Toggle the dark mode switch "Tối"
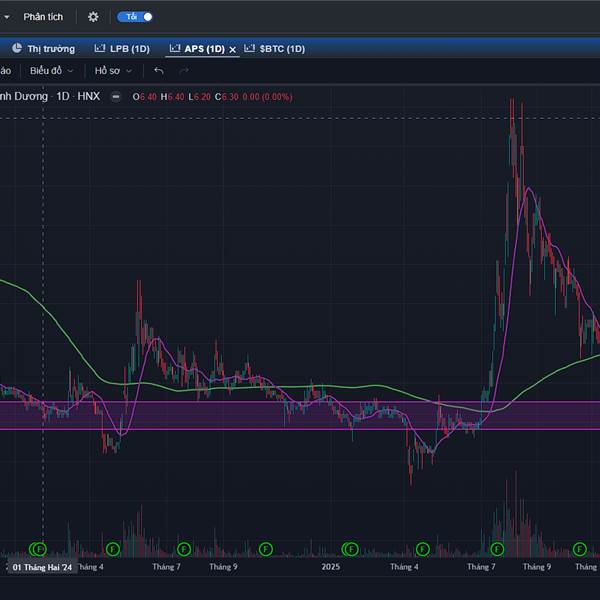 (x=135, y=17)
